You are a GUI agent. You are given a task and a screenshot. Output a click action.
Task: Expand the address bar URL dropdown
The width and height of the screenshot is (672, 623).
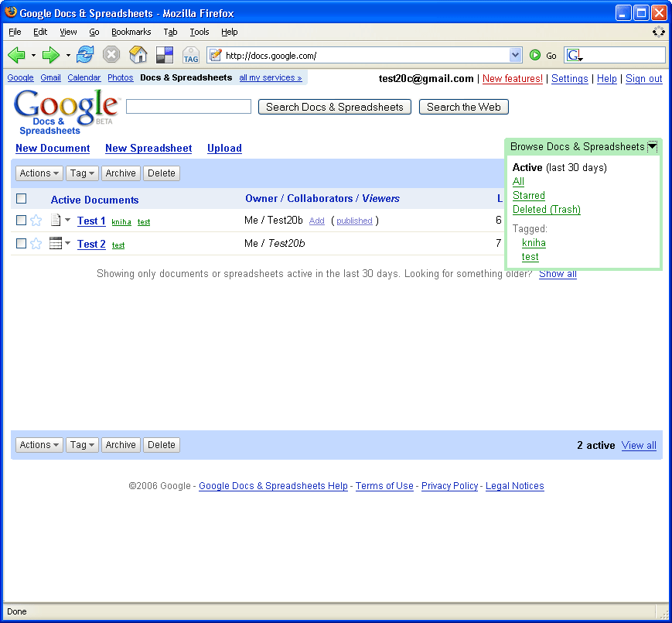[x=516, y=55]
